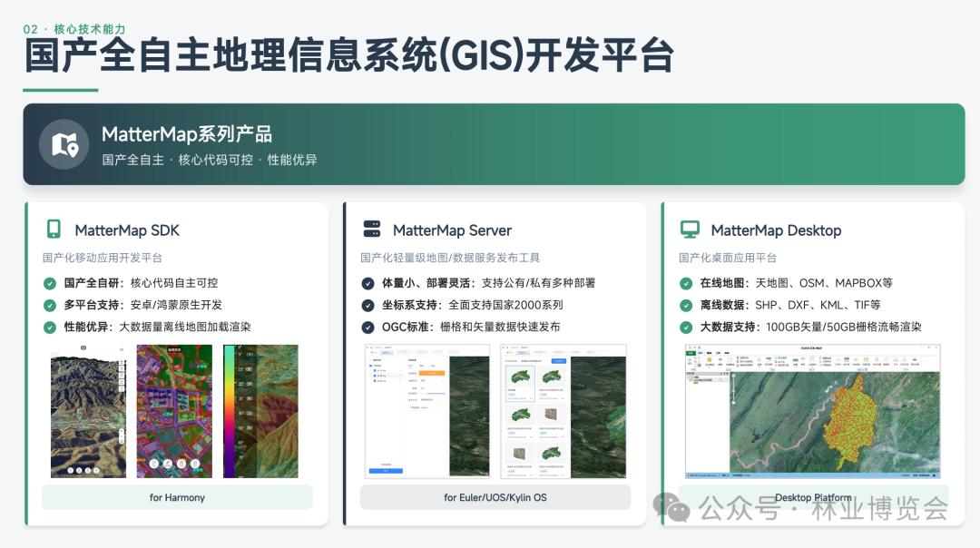Click the green check icon beside 在线地图
This screenshot has width=980, height=548.
pos(686,284)
